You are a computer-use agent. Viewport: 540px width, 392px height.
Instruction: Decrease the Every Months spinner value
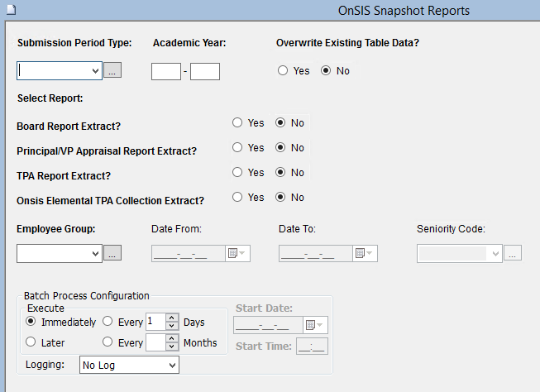(x=171, y=347)
